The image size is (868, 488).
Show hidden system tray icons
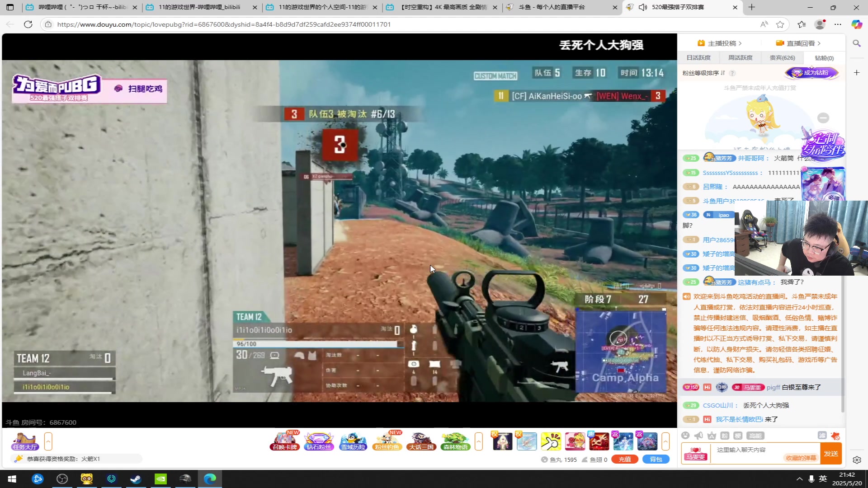coord(799,479)
